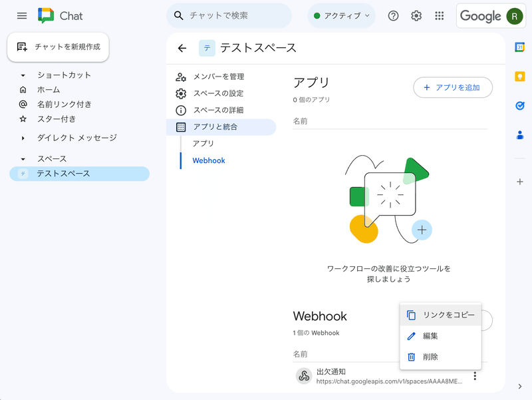Select 編集 from the context menu
This screenshot has height=400, width=532.
[440, 336]
